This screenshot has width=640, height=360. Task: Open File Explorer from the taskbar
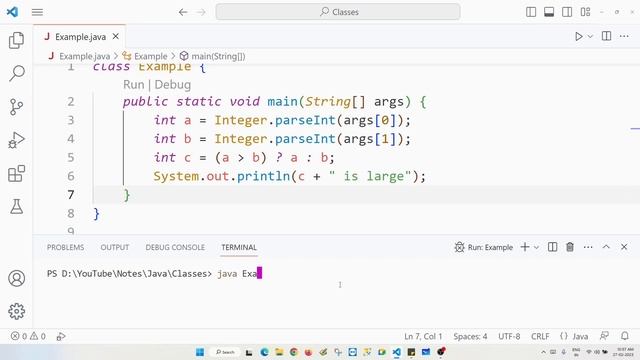[x=279, y=352]
